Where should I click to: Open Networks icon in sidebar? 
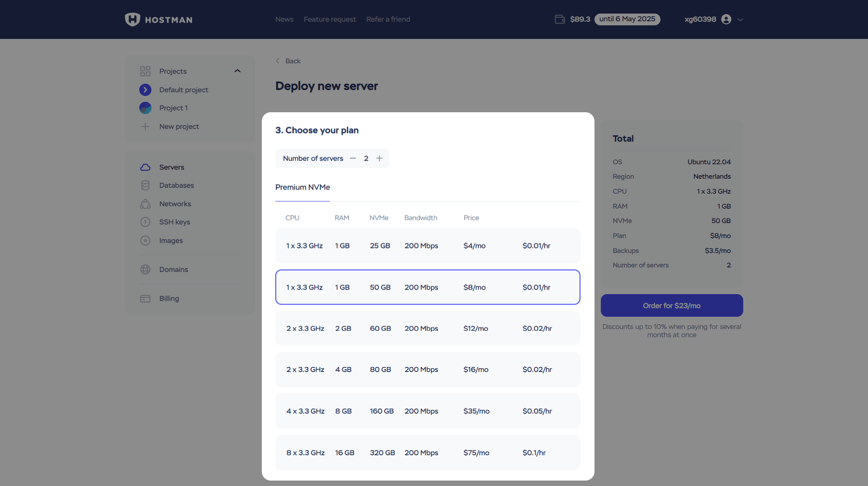coord(145,204)
